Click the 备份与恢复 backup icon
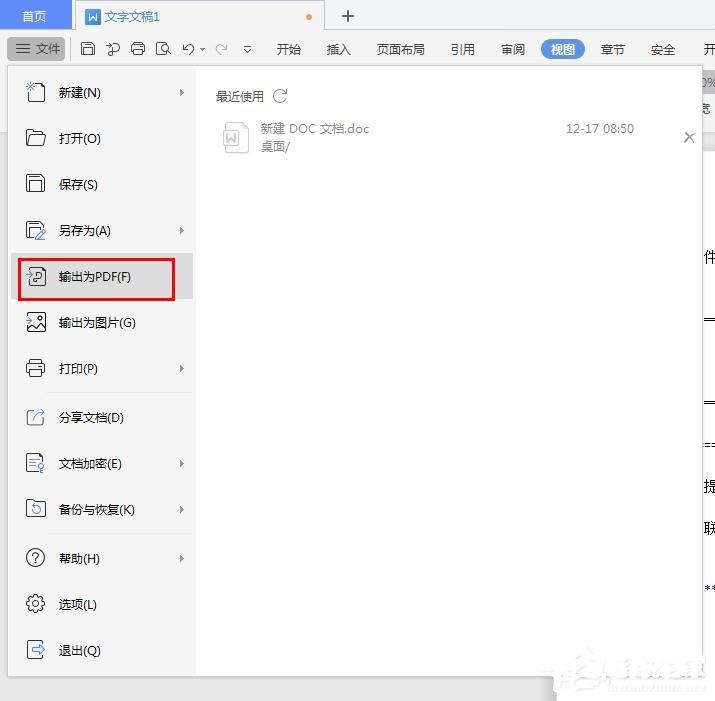715x701 pixels. click(36, 508)
